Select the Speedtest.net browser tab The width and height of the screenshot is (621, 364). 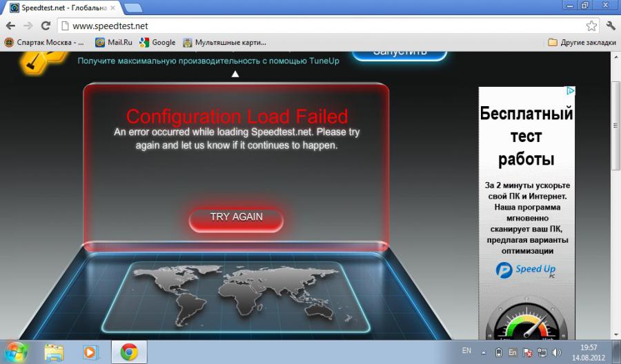click(63, 8)
